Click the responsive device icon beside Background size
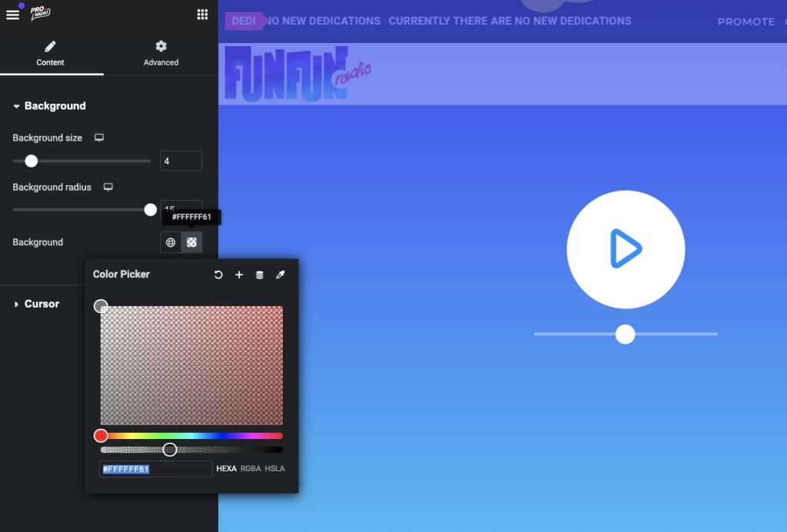The image size is (787, 532). tap(99, 137)
